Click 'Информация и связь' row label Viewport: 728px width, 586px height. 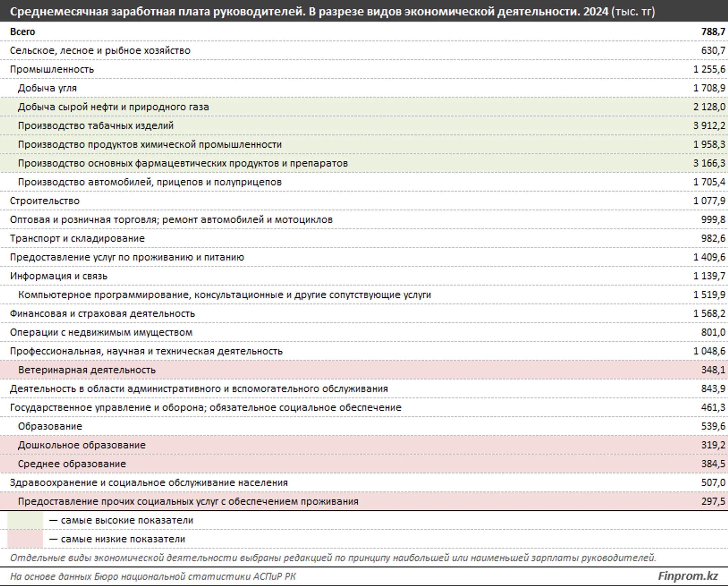pos(58,276)
